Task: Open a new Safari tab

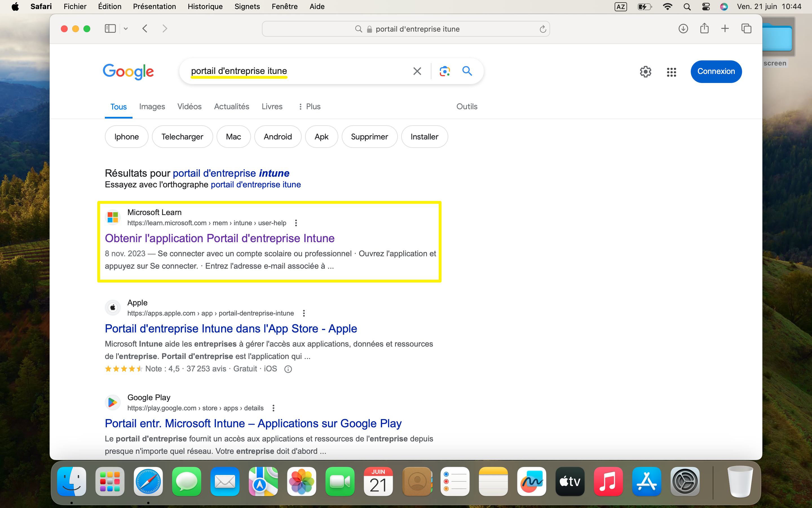Action: (x=725, y=29)
